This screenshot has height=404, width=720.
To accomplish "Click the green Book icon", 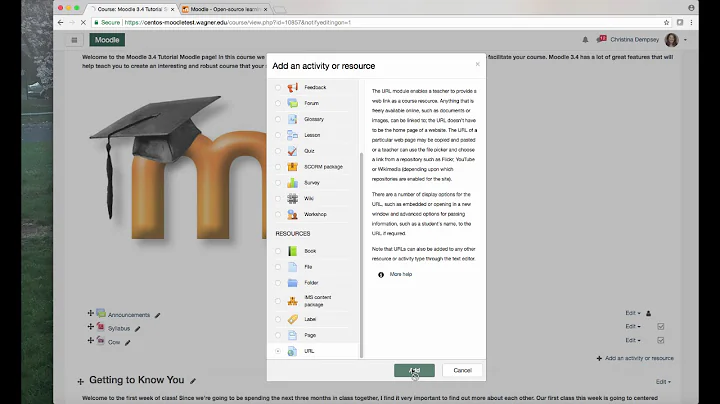I will [292, 251].
